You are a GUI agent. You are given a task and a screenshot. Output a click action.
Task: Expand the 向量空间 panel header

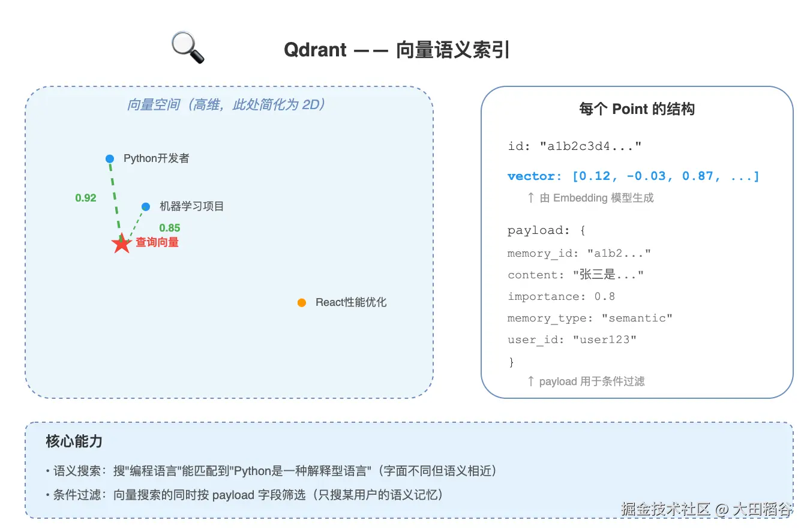[226, 104]
